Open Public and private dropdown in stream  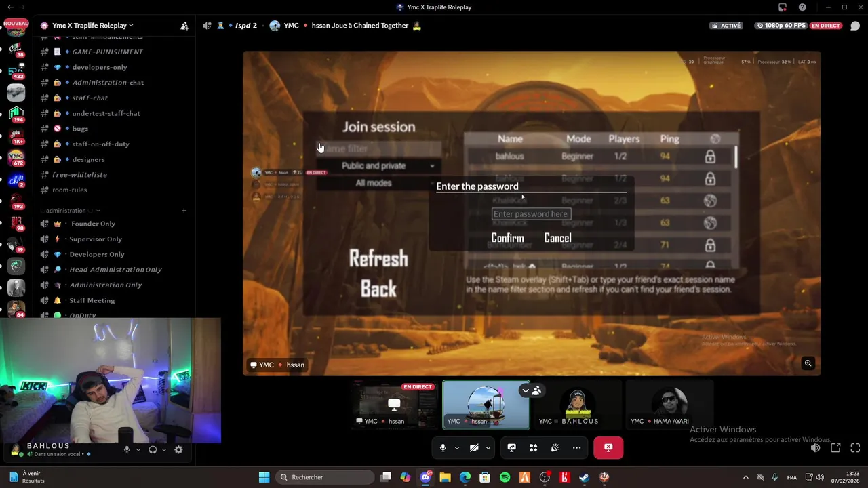(379, 166)
